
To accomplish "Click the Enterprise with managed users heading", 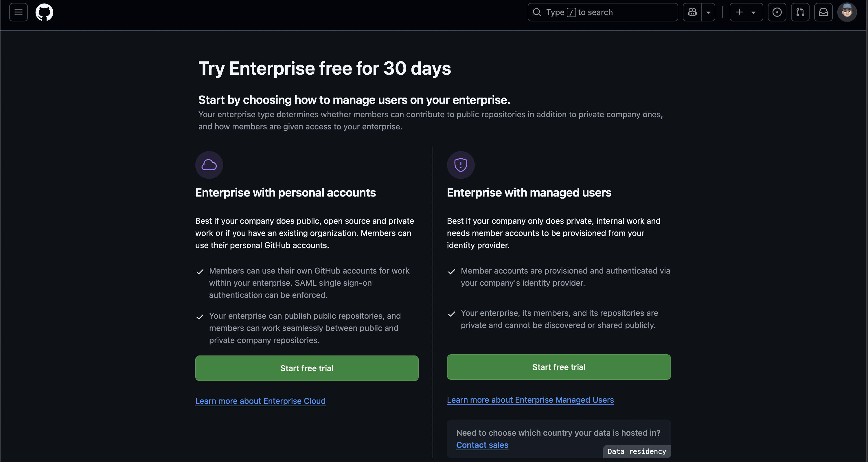I will click(x=529, y=192).
